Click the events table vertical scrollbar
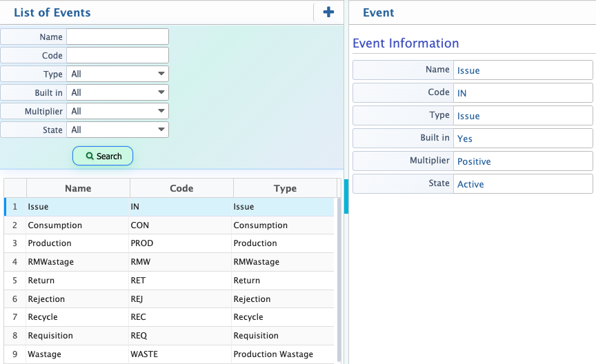The image size is (596, 364). [x=339, y=279]
